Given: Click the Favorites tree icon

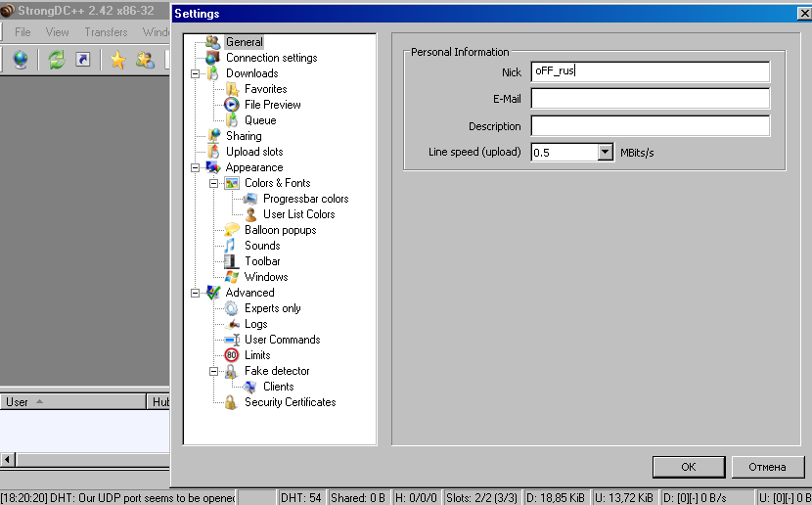Looking at the screenshot, I should coord(232,89).
